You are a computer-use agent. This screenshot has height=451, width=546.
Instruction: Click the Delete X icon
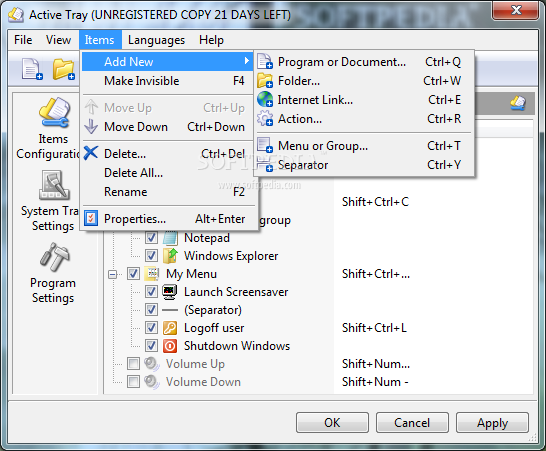pos(91,153)
